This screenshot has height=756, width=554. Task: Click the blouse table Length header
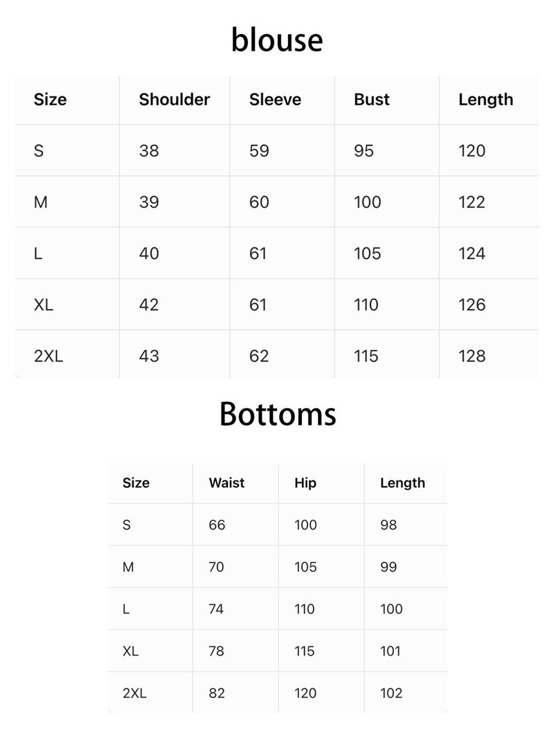[485, 100]
